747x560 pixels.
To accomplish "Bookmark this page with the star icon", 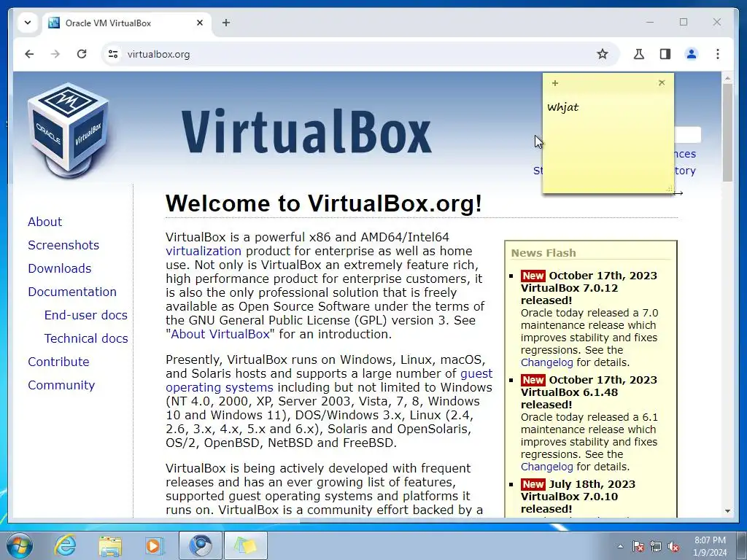I will (x=602, y=54).
